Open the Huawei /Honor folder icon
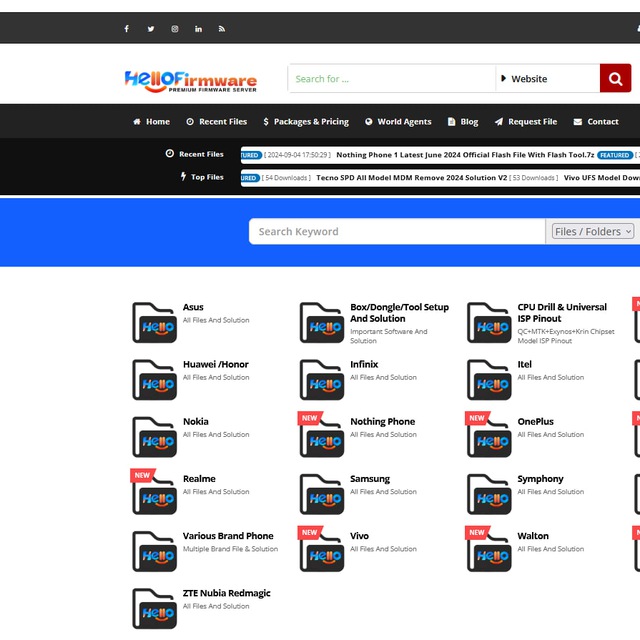The height and width of the screenshot is (640, 640). tap(155, 380)
